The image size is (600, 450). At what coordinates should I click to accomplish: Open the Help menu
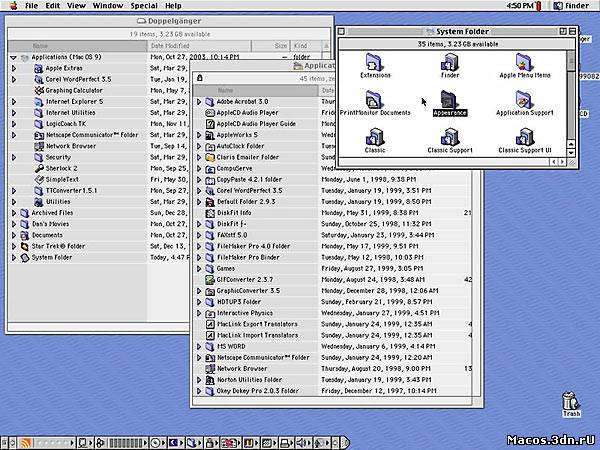pyautogui.click(x=173, y=6)
